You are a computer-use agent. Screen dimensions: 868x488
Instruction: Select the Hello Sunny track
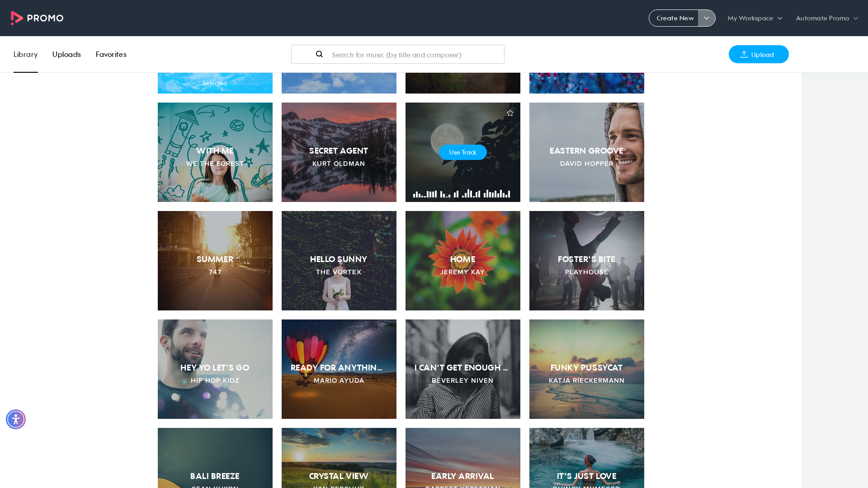pyautogui.click(x=339, y=261)
